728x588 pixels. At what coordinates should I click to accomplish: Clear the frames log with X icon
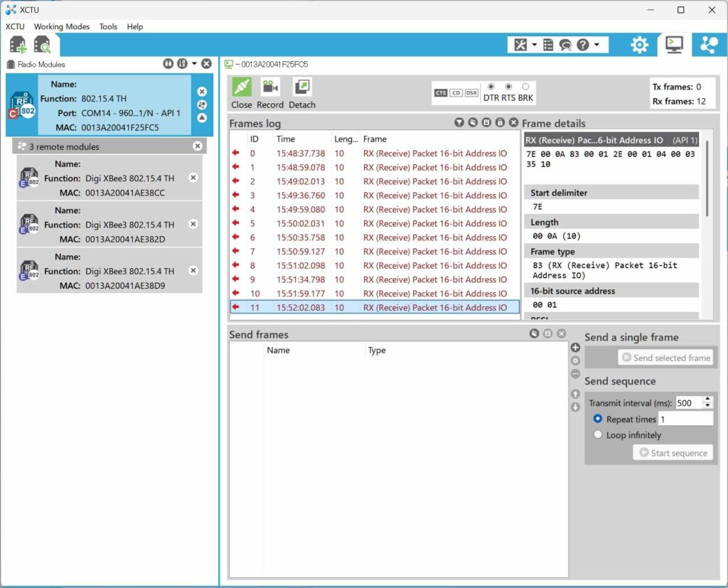pyautogui.click(x=513, y=122)
